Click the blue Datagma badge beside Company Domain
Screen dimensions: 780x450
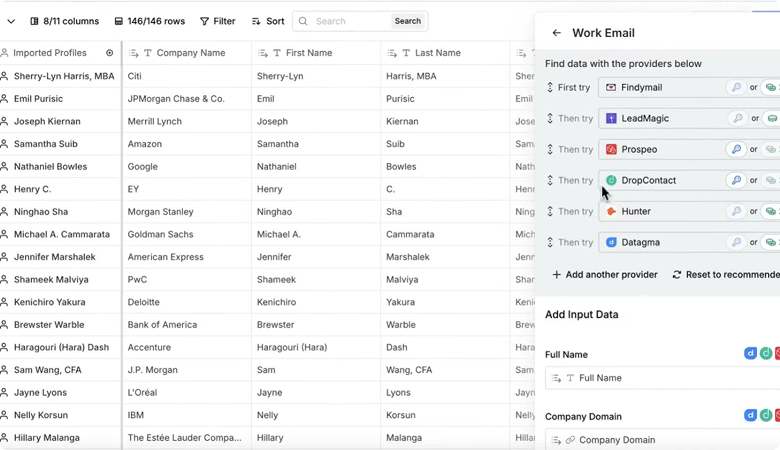click(x=750, y=415)
